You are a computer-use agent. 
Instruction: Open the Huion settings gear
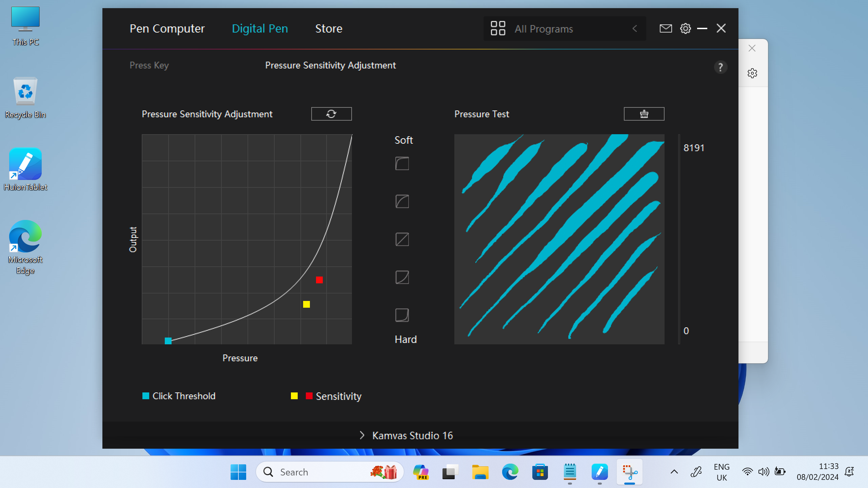(685, 28)
